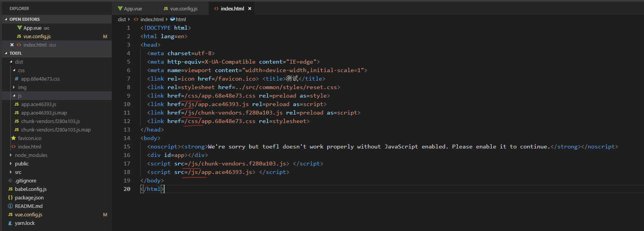644x231 pixels.
Task: Click the Vue logo icon on the App.vue tab
Action: point(120,8)
